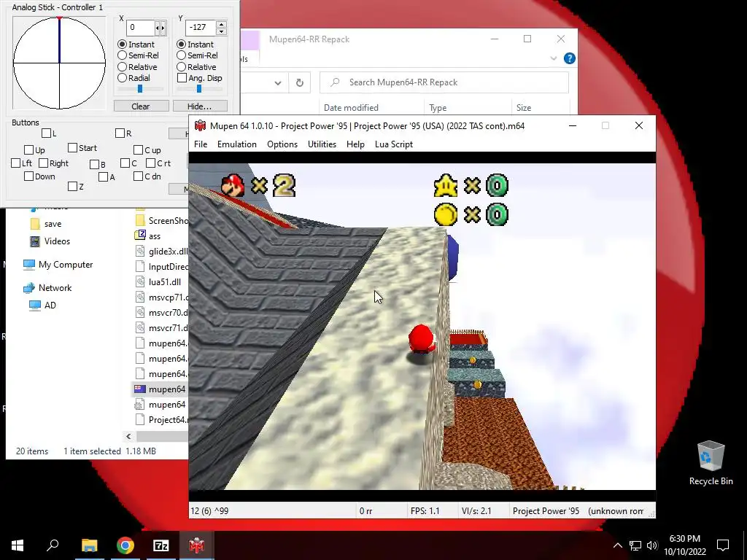Open the Help menu in Mupen 64
The image size is (747, 560).
coord(355,144)
